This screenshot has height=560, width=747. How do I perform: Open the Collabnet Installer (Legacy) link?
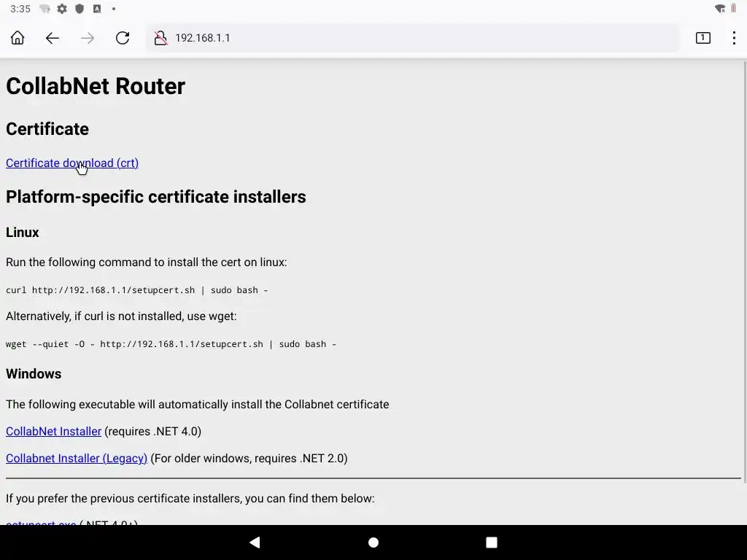76,458
